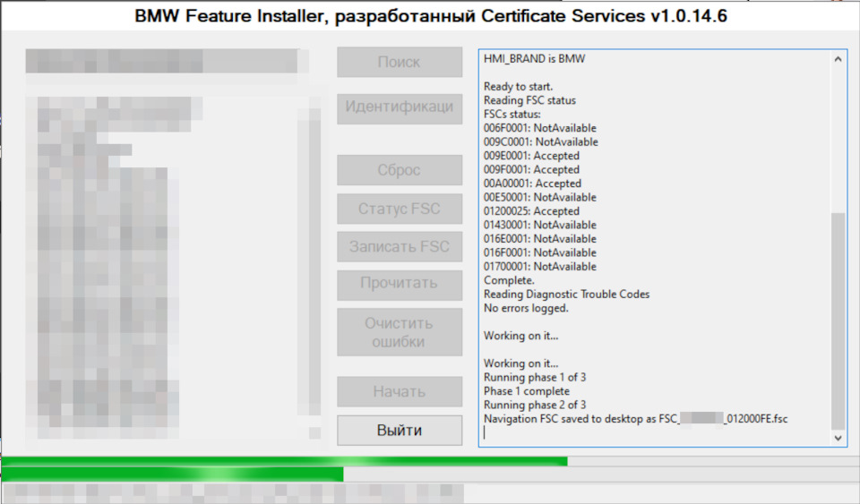Click the log scrollbar down arrow

click(838, 438)
